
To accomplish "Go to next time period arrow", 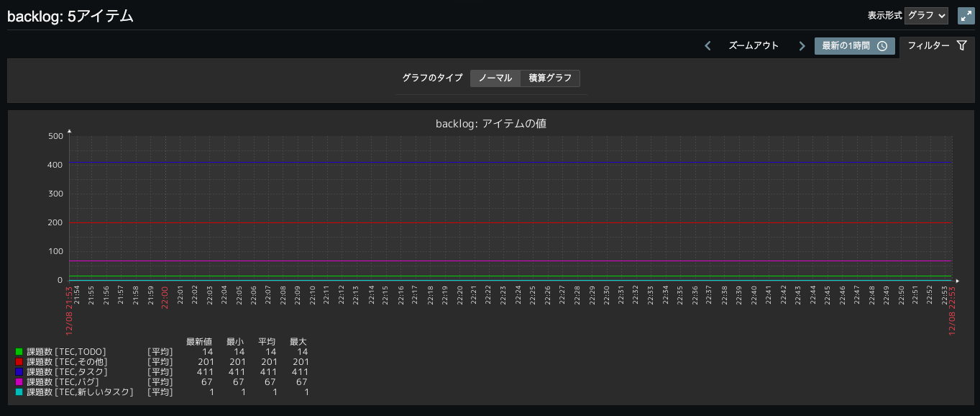I will click(x=802, y=46).
